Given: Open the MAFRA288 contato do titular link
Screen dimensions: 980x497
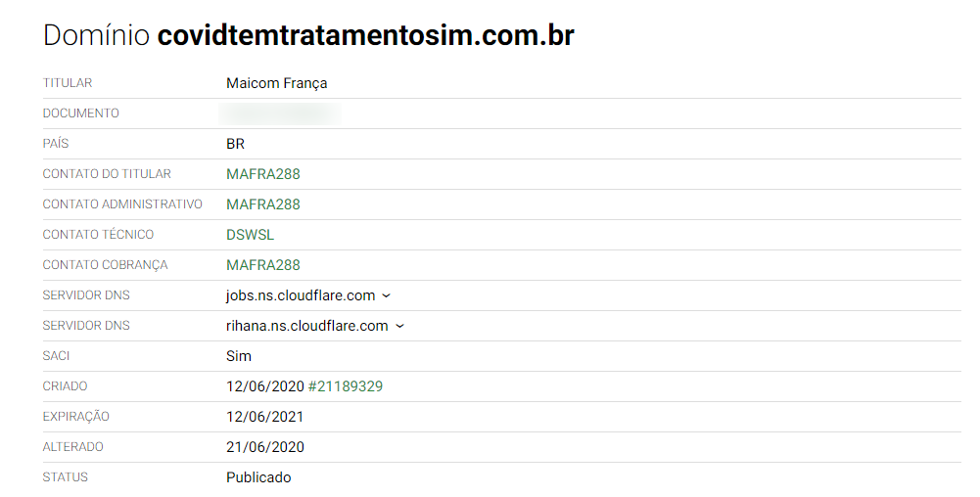Looking at the screenshot, I should coord(263,174).
